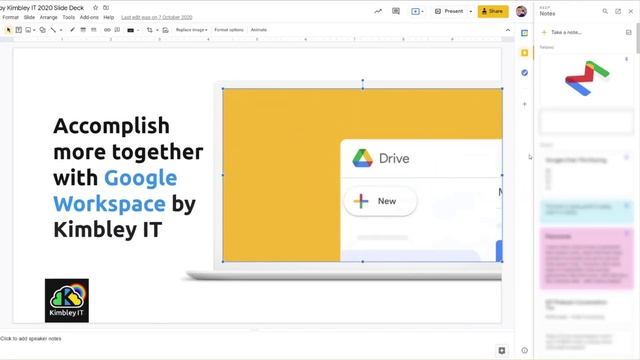Open the logo image note menu

627,60
